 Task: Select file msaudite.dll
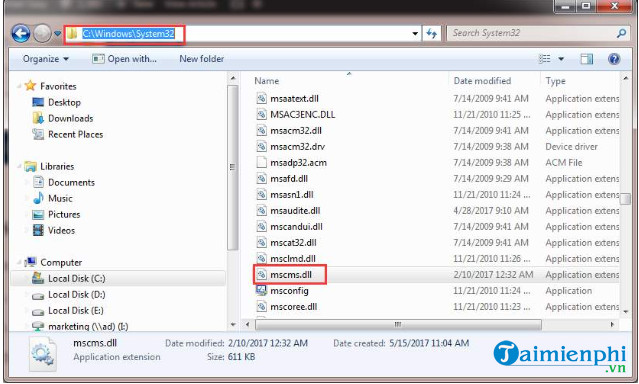(295, 211)
